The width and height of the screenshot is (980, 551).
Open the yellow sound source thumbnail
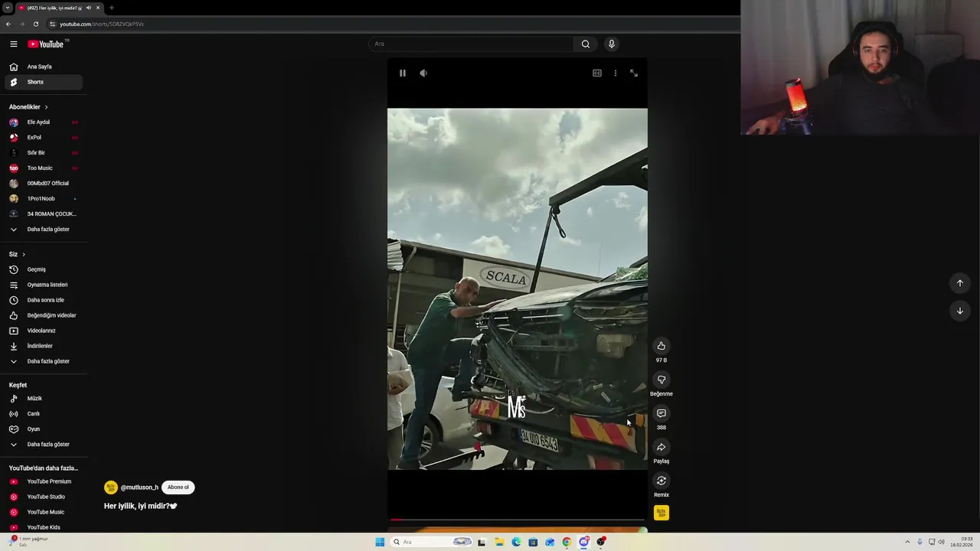click(661, 513)
